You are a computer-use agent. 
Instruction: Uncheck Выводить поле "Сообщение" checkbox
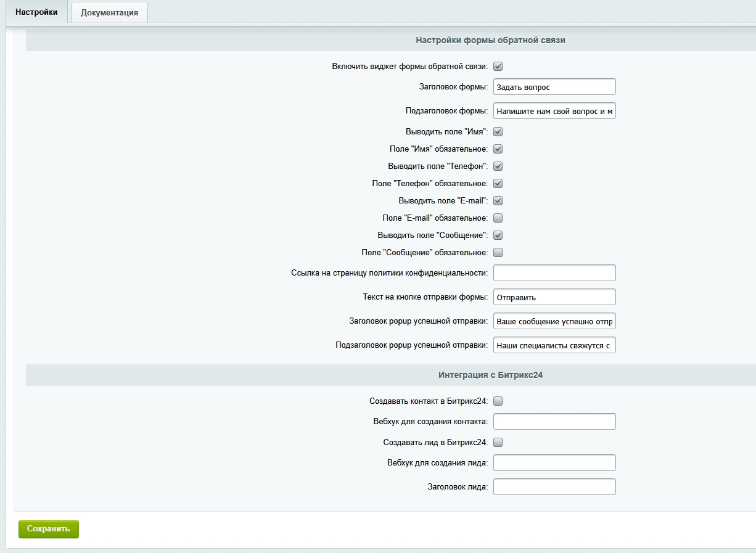coord(498,236)
